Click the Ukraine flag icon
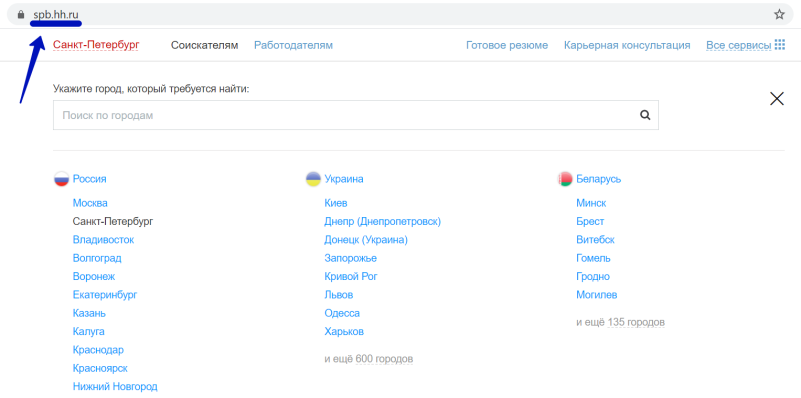 313,179
